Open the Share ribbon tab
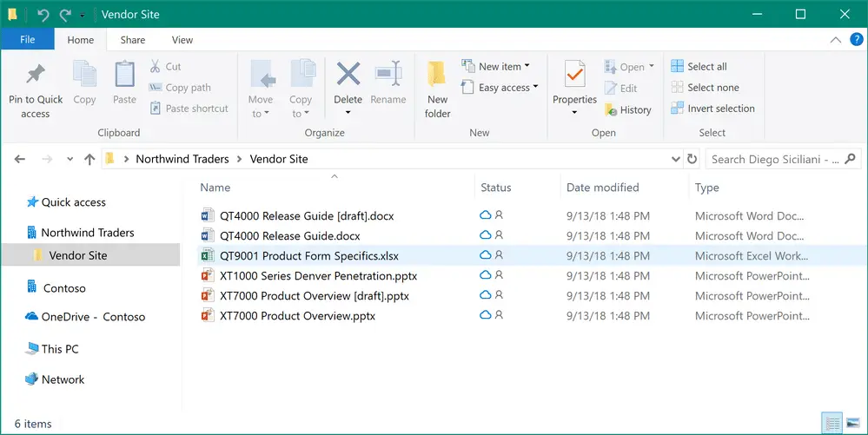Image resolution: width=868 pixels, height=435 pixels. pos(133,40)
